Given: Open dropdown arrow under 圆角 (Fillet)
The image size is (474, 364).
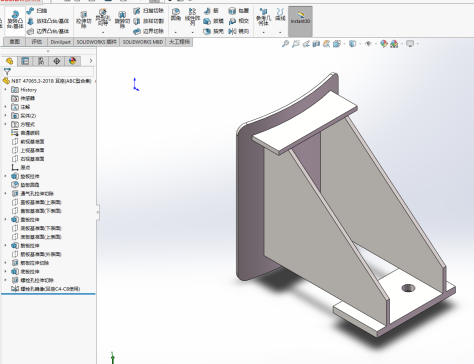Looking at the screenshot, I should (x=176, y=32).
